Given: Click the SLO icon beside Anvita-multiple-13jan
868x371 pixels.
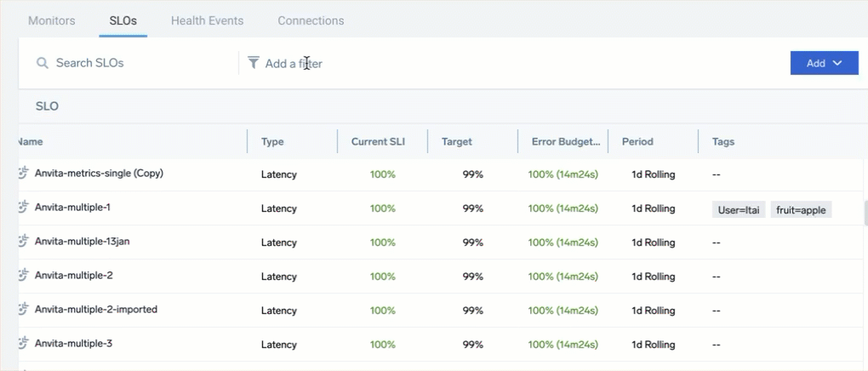Looking at the screenshot, I should (x=24, y=242).
